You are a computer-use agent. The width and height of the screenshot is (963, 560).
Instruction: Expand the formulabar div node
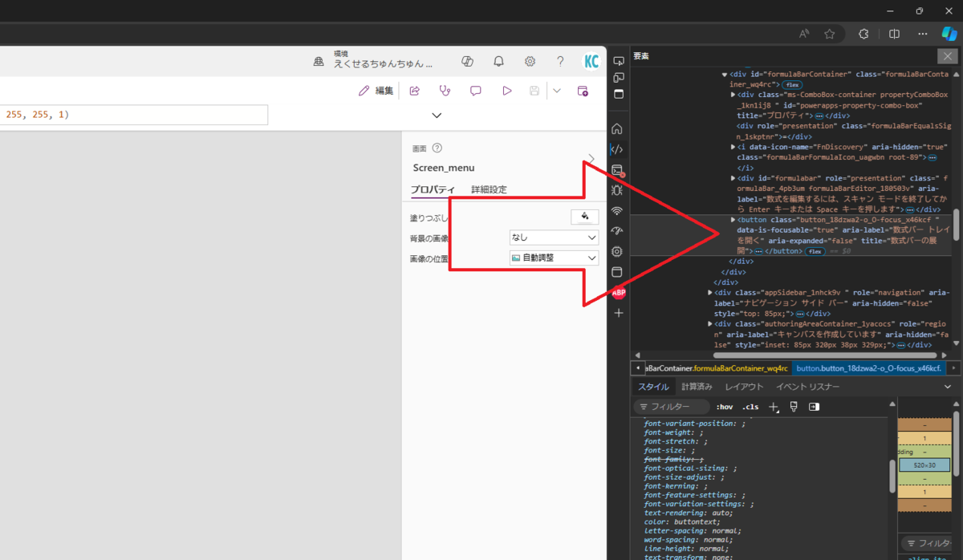pos(733,178)
